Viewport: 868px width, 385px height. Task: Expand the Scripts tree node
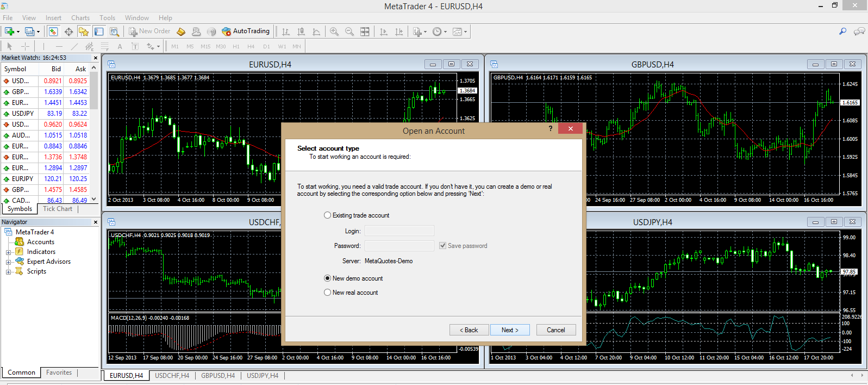(x=8, y=272)
